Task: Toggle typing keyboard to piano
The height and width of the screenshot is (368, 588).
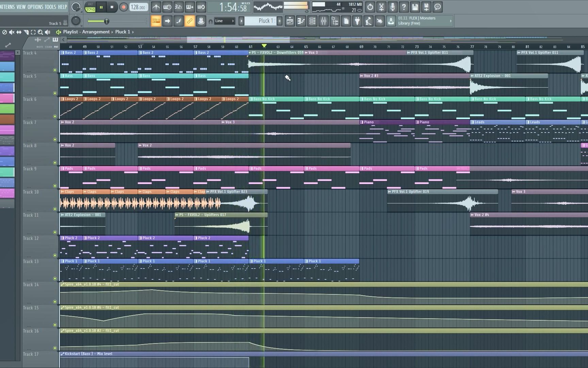Action: (156, 21)
